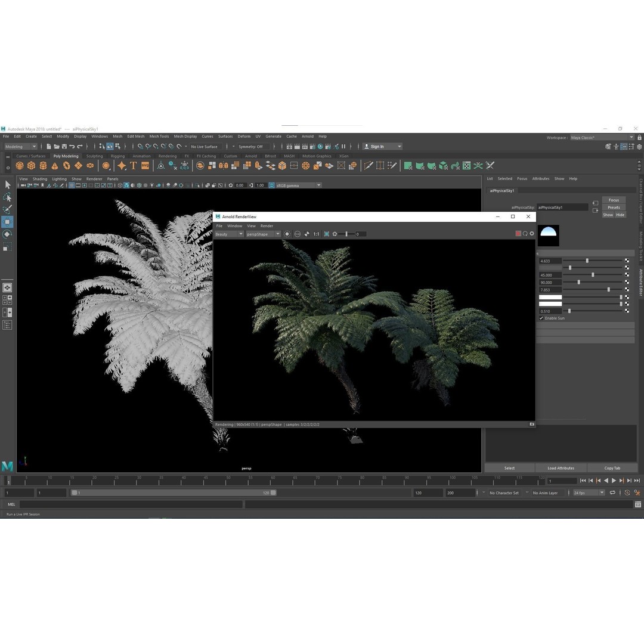Screen dimensions: 644x644
Task: Open the sRGB gamma dropdown
Action: point(299,185)
